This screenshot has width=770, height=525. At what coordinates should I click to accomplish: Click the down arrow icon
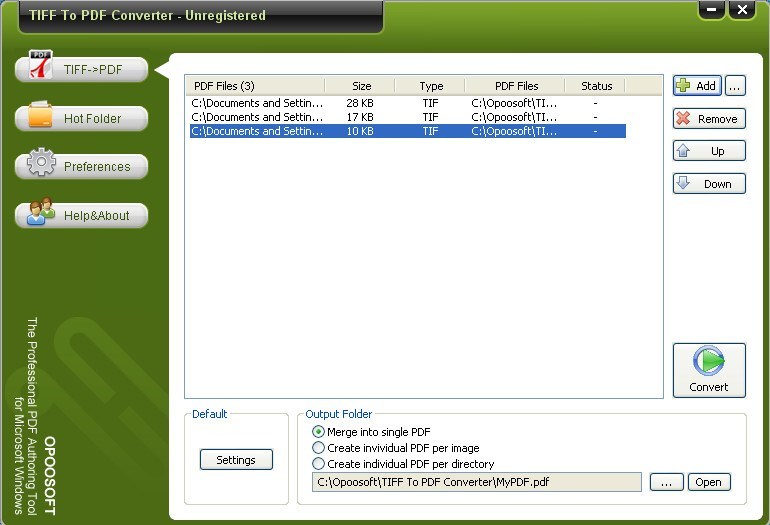point(683,183)
